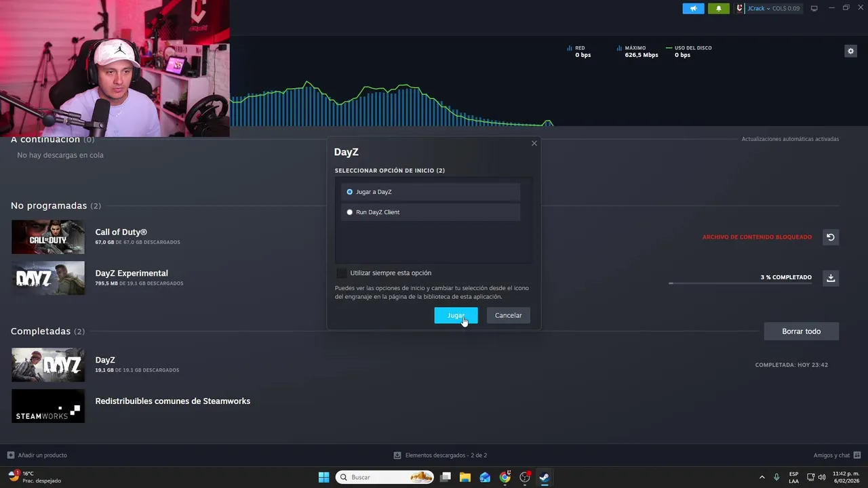Click the Jugar button

[456, 315]
